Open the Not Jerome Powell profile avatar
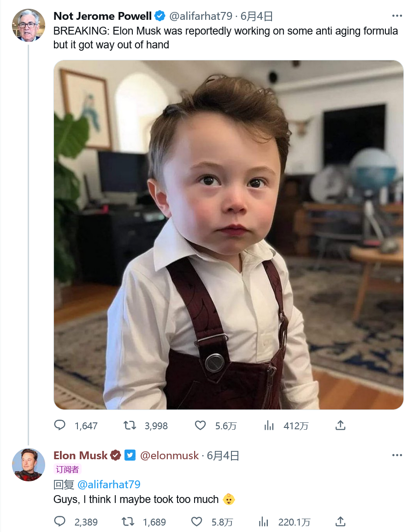This screenshot has height=532, width=414. point(29,25)
